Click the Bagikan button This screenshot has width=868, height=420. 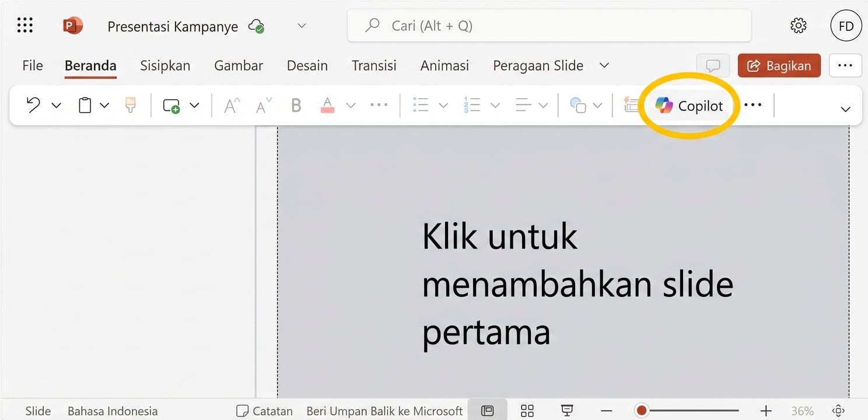pos(779,65)
